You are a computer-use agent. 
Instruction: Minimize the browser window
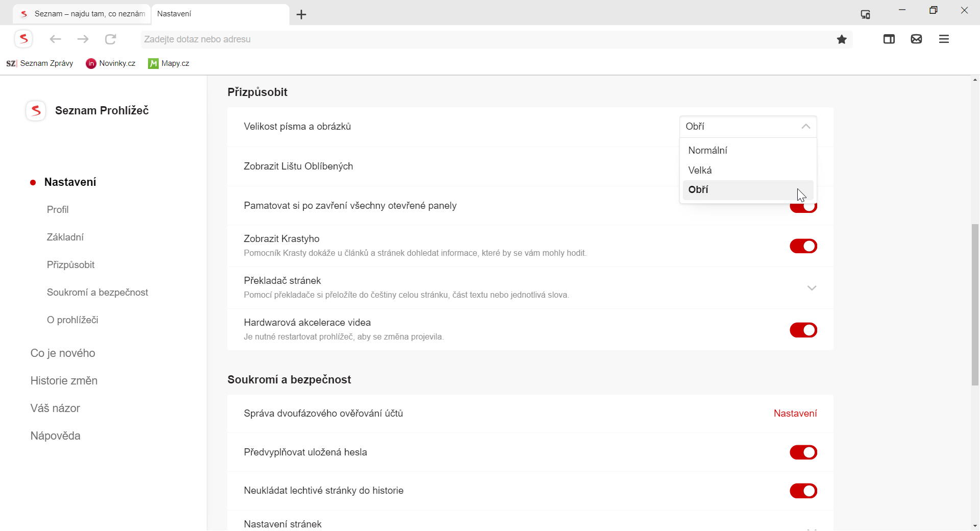pyautogui.click(x=902, y=10)
